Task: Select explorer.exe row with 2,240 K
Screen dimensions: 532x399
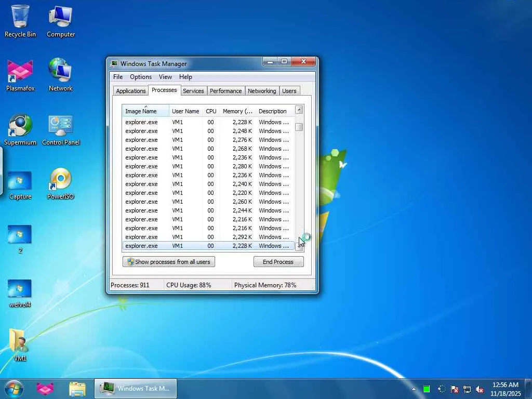Action: pyautogui.click(x=208, y=184)
